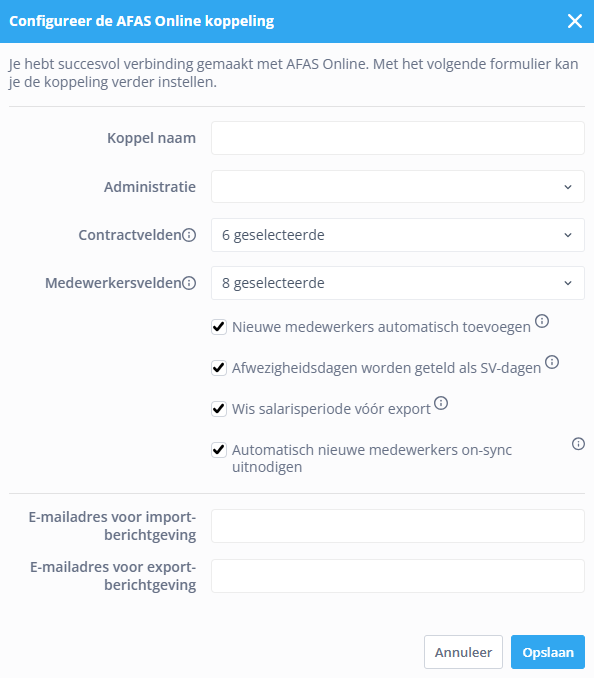Toggle Afwezigheidsdagen worden geteld als SV-dagen
The image size is (594, 678).
[219, 368]
